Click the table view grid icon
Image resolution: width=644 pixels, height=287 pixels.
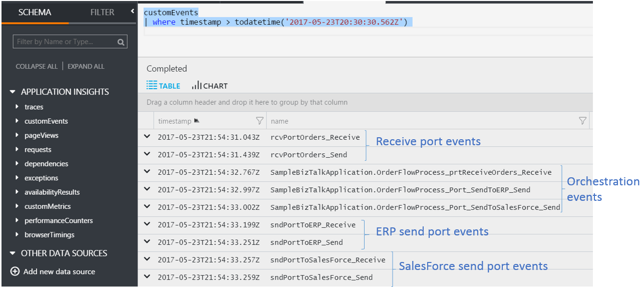pyautogui.click(x=152, y=86)
